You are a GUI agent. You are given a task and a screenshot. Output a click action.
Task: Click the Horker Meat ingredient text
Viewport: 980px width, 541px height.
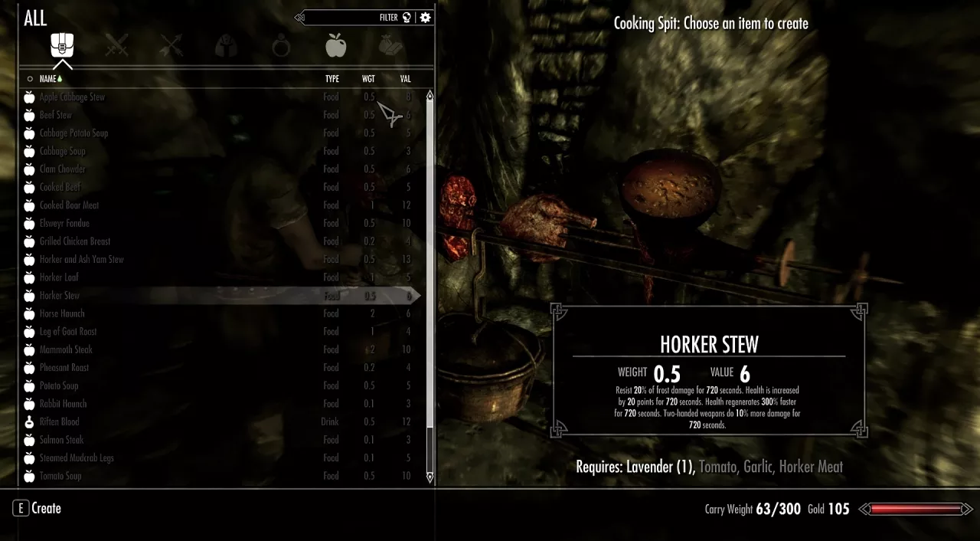(x=811, y=467)
